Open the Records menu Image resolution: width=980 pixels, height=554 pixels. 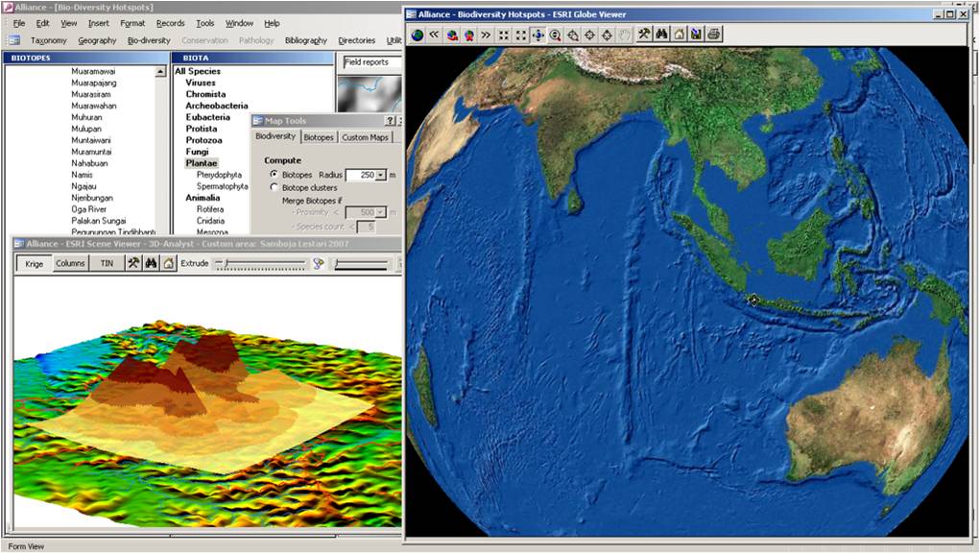coord(170,23)
